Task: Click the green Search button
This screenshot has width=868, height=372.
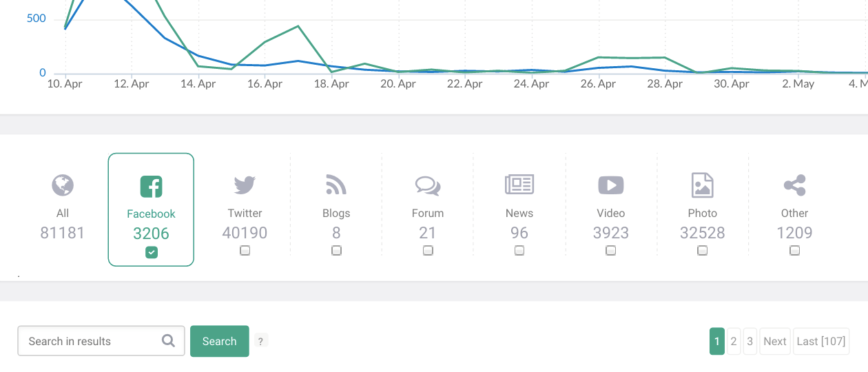Action: point(220,341)
